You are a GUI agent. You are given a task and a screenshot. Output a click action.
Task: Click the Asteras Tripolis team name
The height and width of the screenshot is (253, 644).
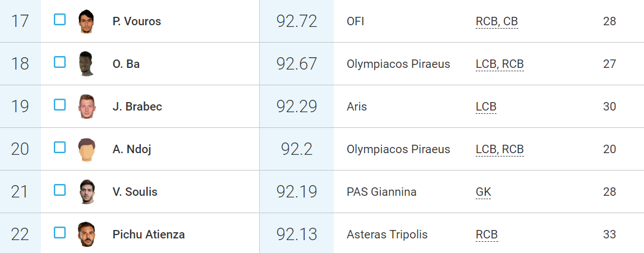pyautogui.click(x=387, y=234)
